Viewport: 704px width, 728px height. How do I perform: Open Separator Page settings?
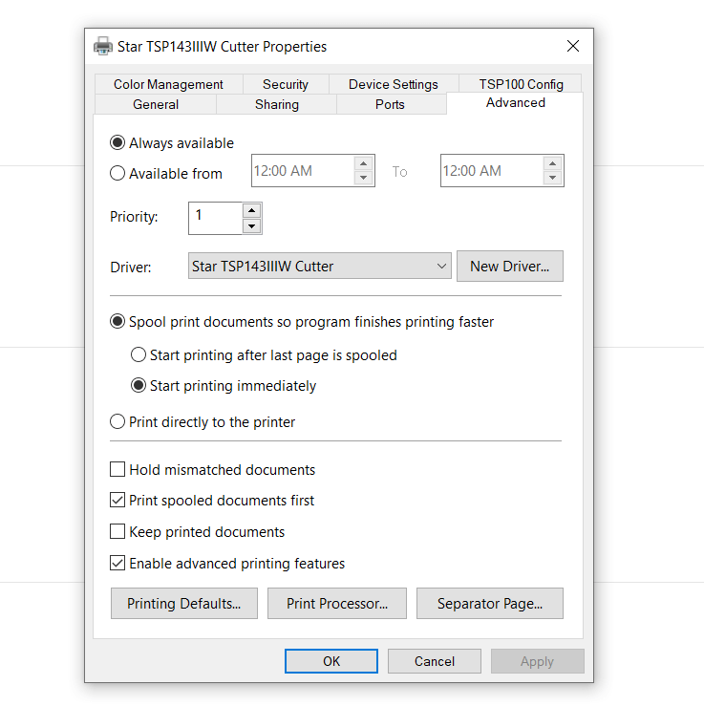coord(490,603)
